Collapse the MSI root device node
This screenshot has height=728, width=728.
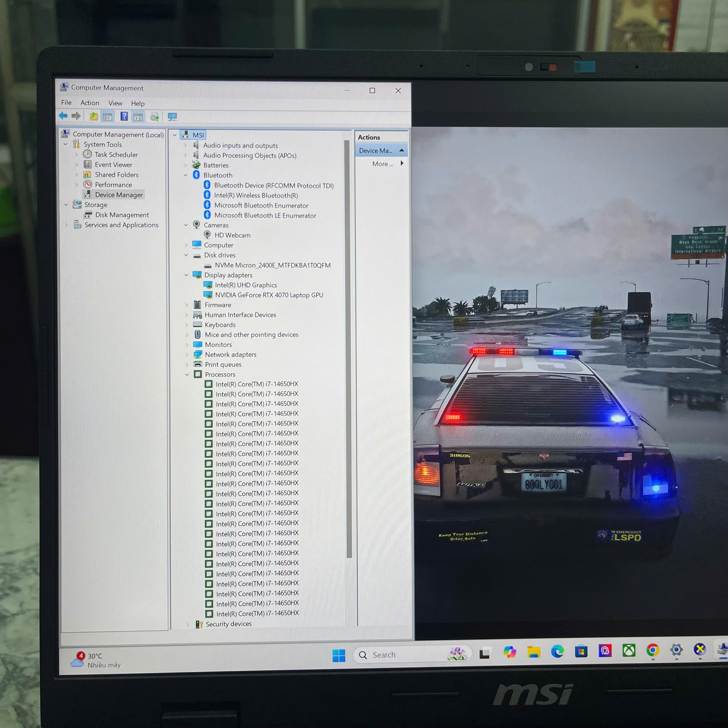click(x=174, y=135)
